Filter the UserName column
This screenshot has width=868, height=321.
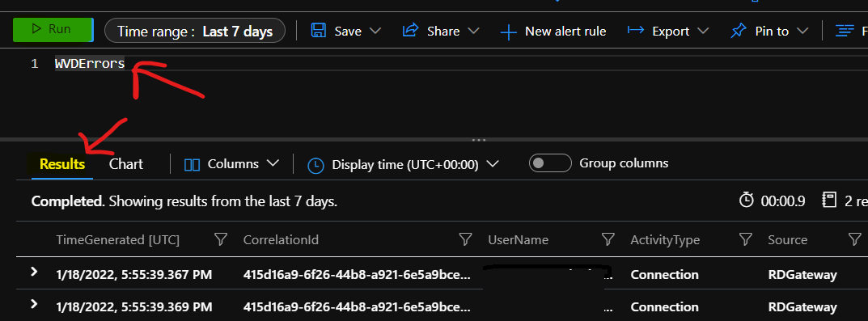click(608, 239)
